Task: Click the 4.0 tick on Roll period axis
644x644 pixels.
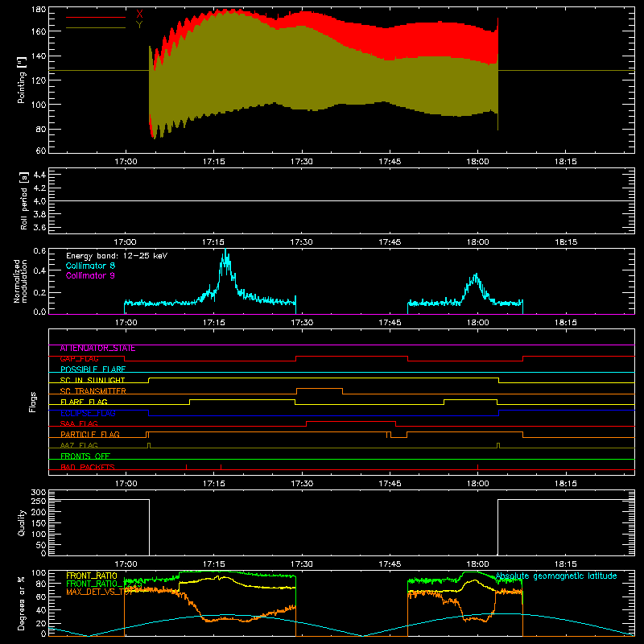Action: [x=39, y=201]
